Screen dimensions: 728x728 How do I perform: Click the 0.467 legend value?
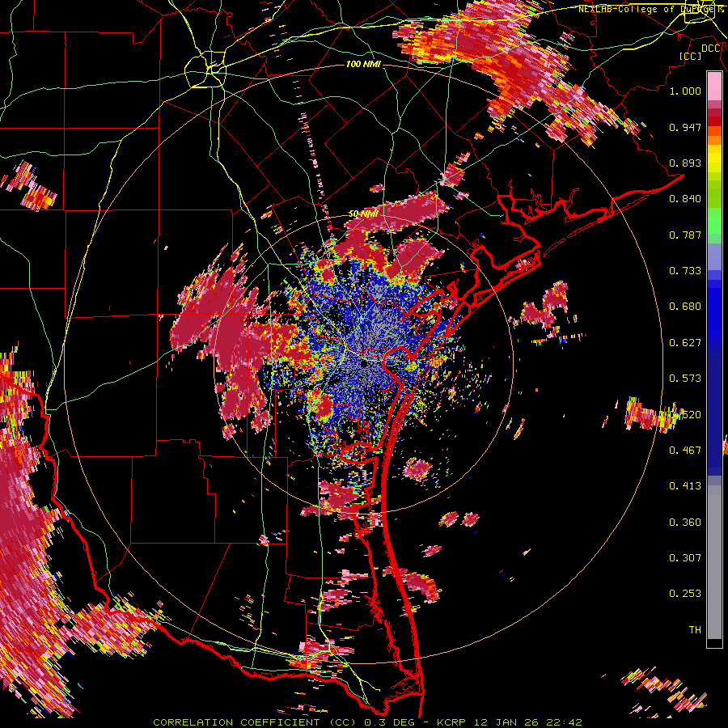[x=685, y=451]
